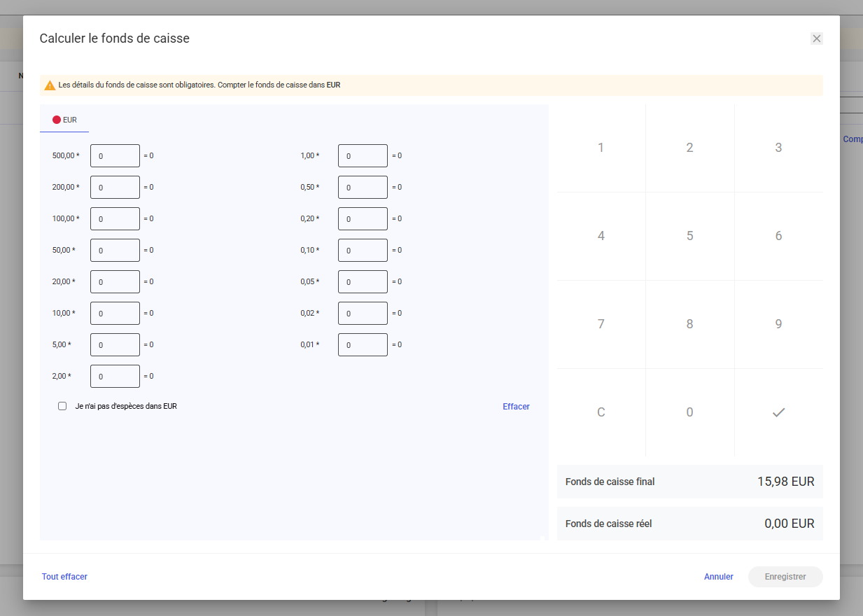Click the 0,50 denomination quantity field
Viewport: 863px width, 616px height.
click(x=363, y=187)
